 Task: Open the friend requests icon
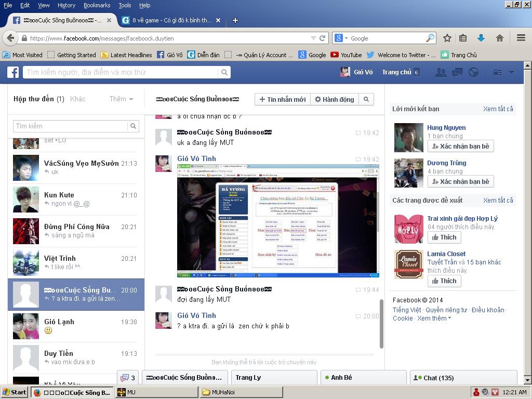click(441, 72)
